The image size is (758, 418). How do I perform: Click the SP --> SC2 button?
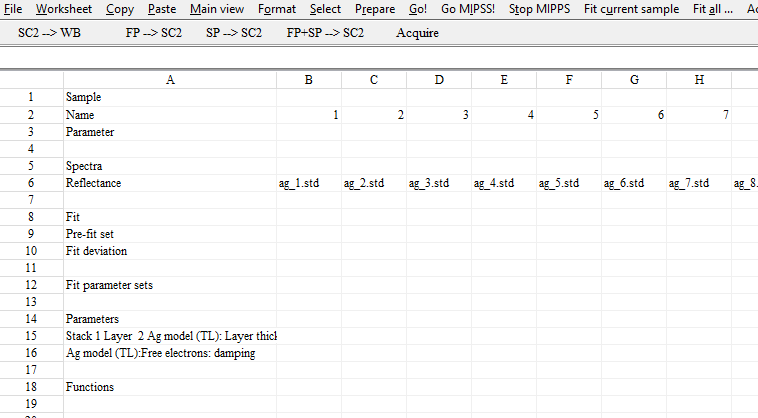(234, 33)
